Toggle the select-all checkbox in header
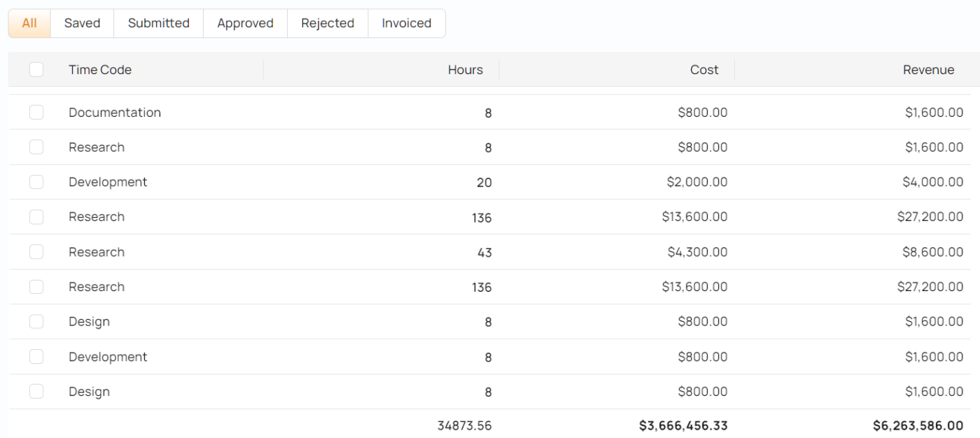This screenshot has height=438, width=980. [x=36, y=69]
